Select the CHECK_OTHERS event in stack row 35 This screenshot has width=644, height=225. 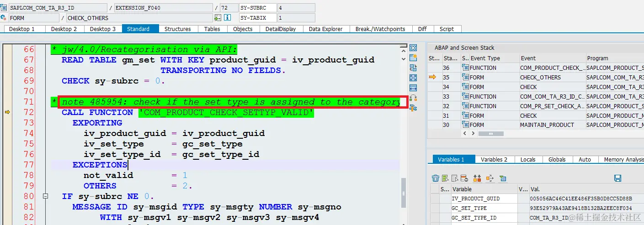click(552, 77)
